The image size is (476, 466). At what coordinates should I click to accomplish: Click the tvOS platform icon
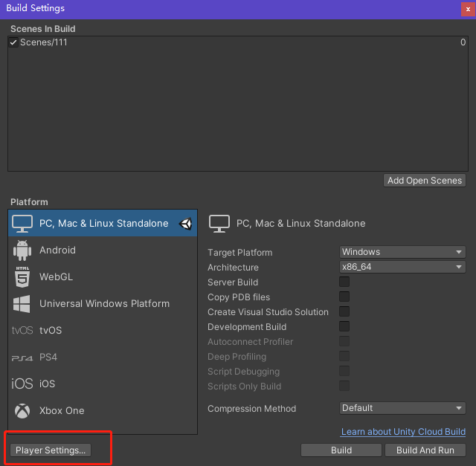(22, 331)
